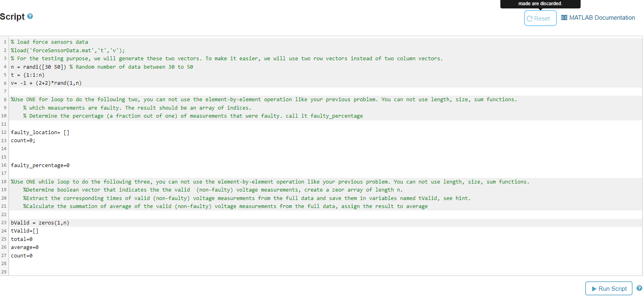Viewport: 644px width, 298px height.
Task: Open MATLAB Documentation
Action: tap(601, 18)
